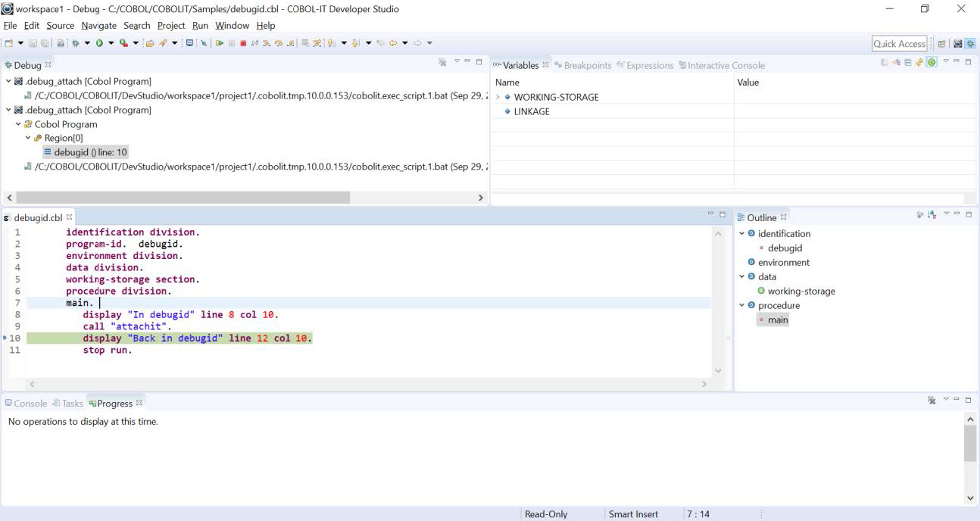980x521 pixels.
Task: Suspend the running program with the pause icon
Action: pyautogui.click(x=231, y=43)
